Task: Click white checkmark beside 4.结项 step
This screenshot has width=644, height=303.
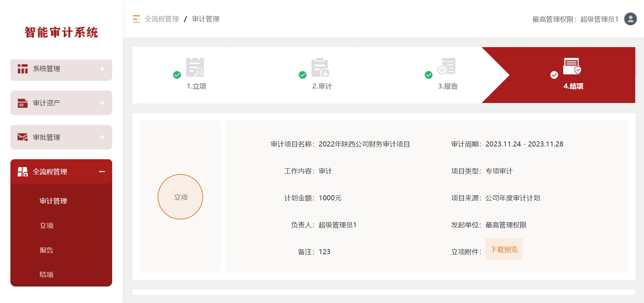Action: click(x=554, y=75)
